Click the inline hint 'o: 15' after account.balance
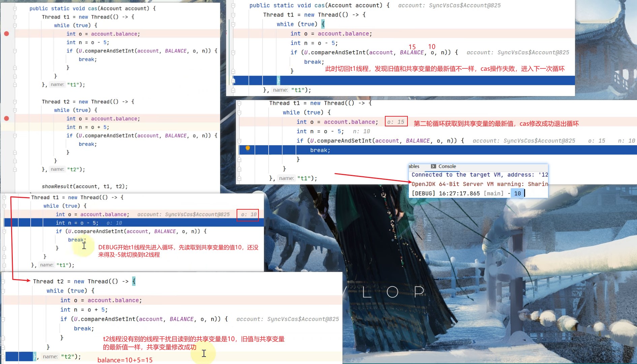The height and width of the screenshot is (364, 637). [x=396, y=122]
